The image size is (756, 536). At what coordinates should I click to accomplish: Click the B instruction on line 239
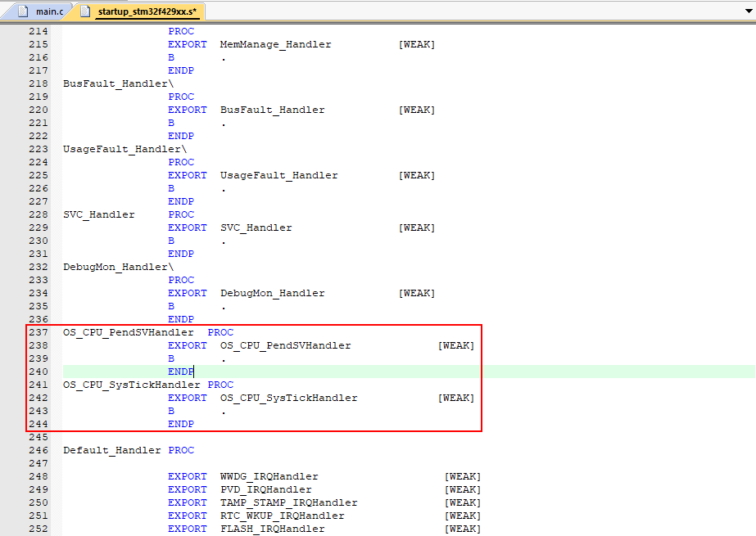171,358
